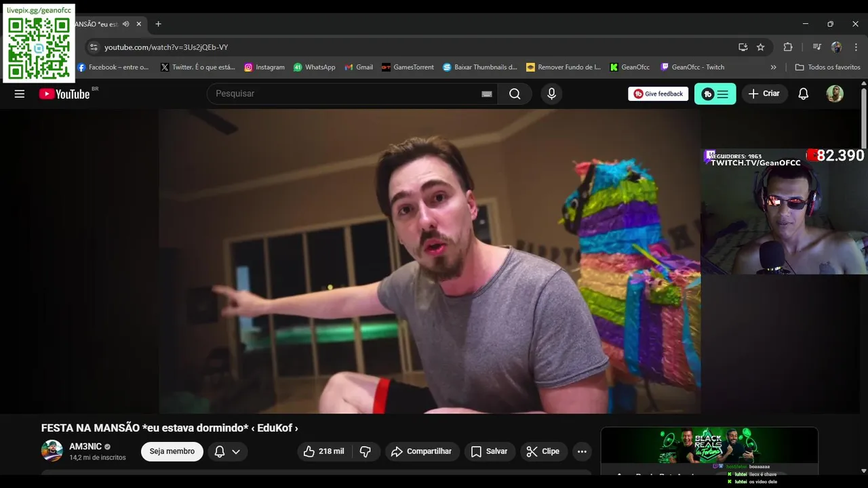Viewport: 868px width, 488px height.
Task: Open the Remover Fundo bookmark
Action: coord(564,67)
